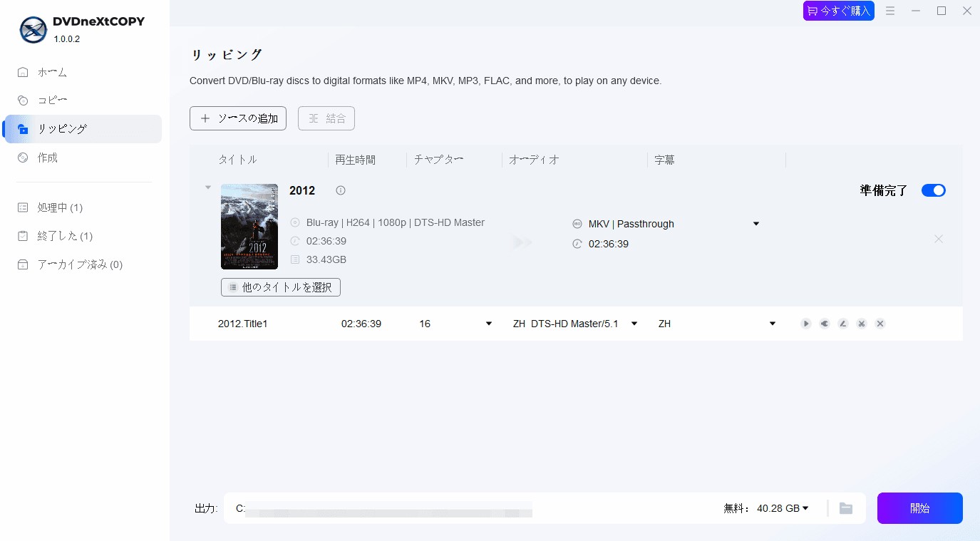This screenshot has height=541, width=980.
Task: Open the hamburger menu in the title bar
Action: (x=890, y=11)
